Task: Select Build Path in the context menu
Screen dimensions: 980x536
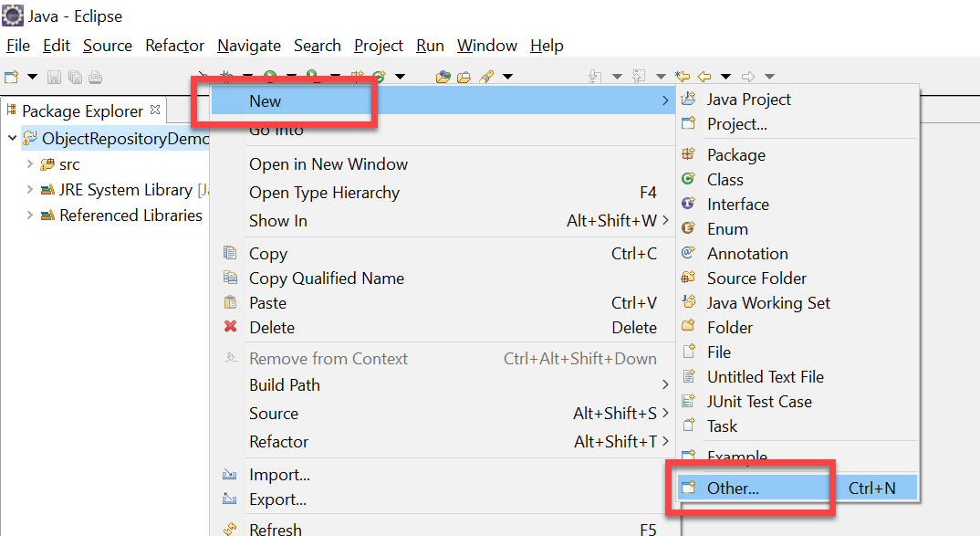Action: [285, 385]
